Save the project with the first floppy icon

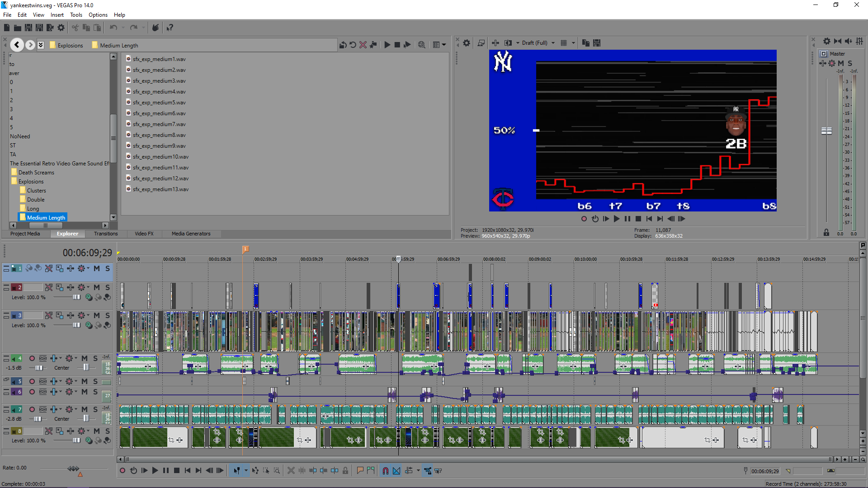(28, 28)
